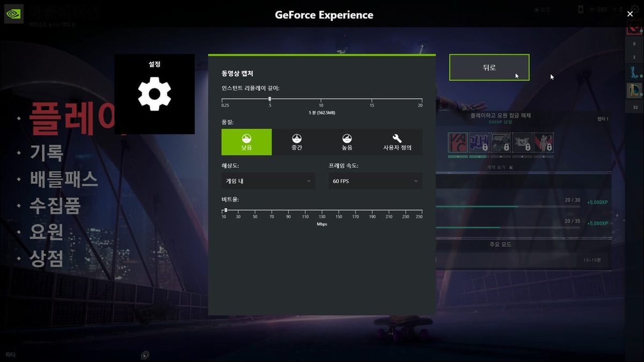This screenshot has width=644, height=362.
Task: Close the GeForce Experience overlay
Action: click(x=630, y=14)
